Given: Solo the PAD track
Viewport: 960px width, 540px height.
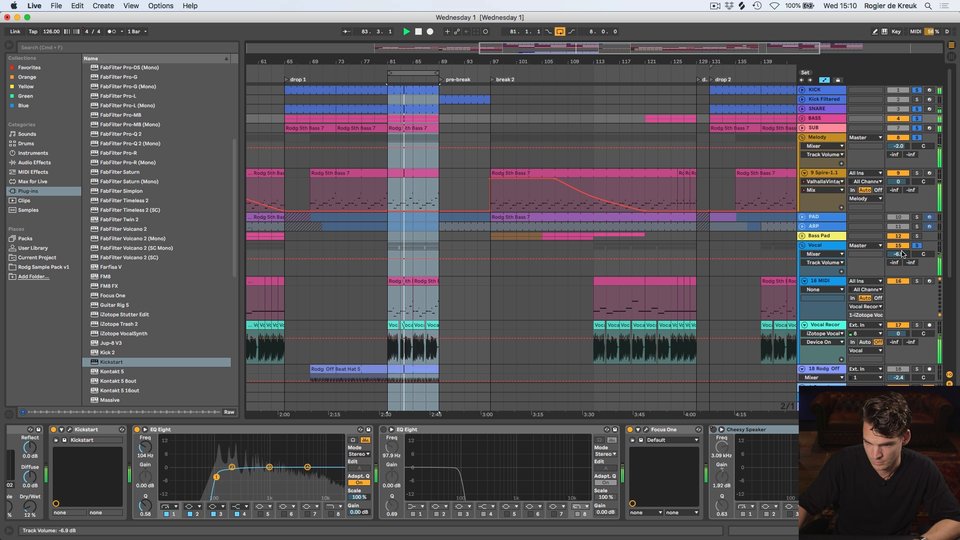Looking at the screenshot, I should [917, 217].
